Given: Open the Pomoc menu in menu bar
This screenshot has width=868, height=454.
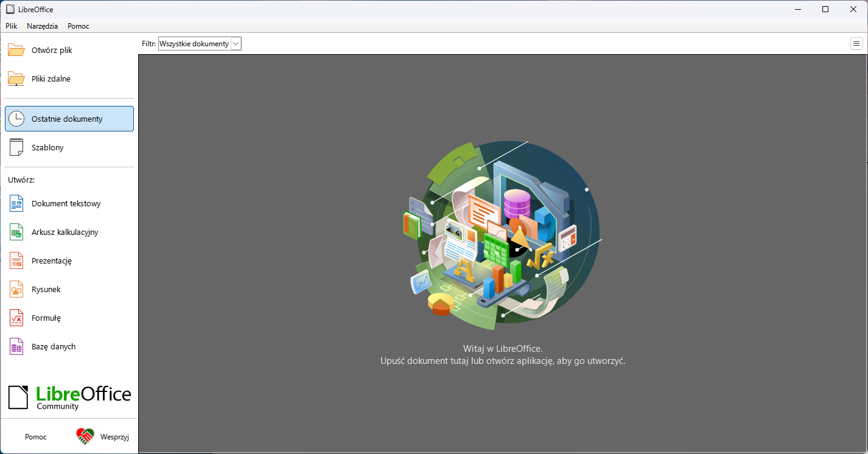Looking at the screenshot, I should pyautogui.click(x=78, y=26).
